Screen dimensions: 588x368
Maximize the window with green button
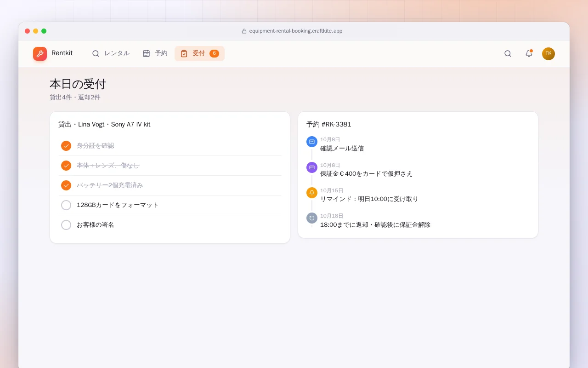[44, 31]
